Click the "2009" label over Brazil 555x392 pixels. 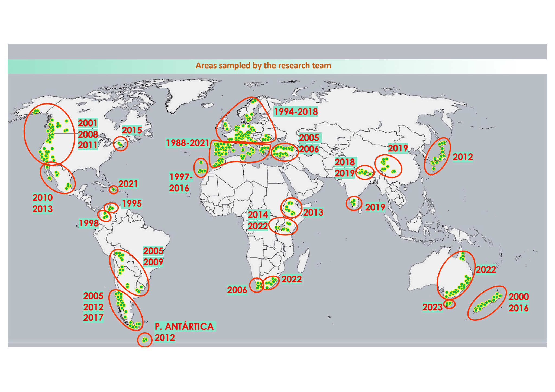point(153,262)
